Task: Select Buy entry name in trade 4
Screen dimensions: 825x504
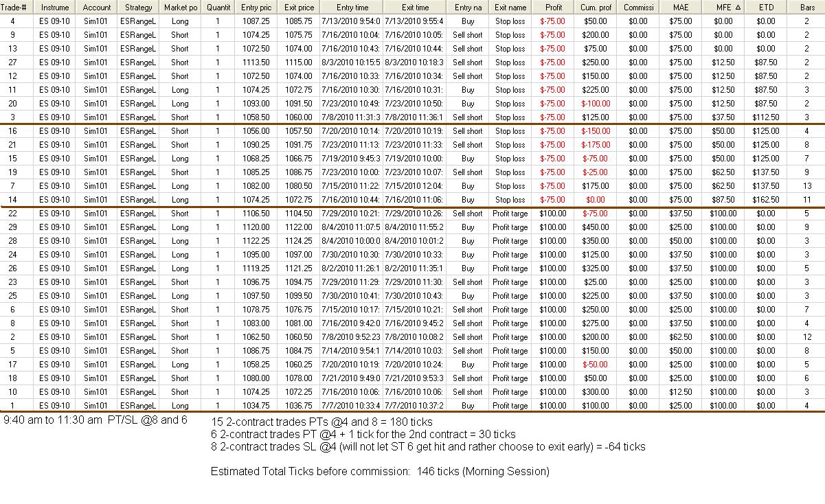Action: pos(468,21)
